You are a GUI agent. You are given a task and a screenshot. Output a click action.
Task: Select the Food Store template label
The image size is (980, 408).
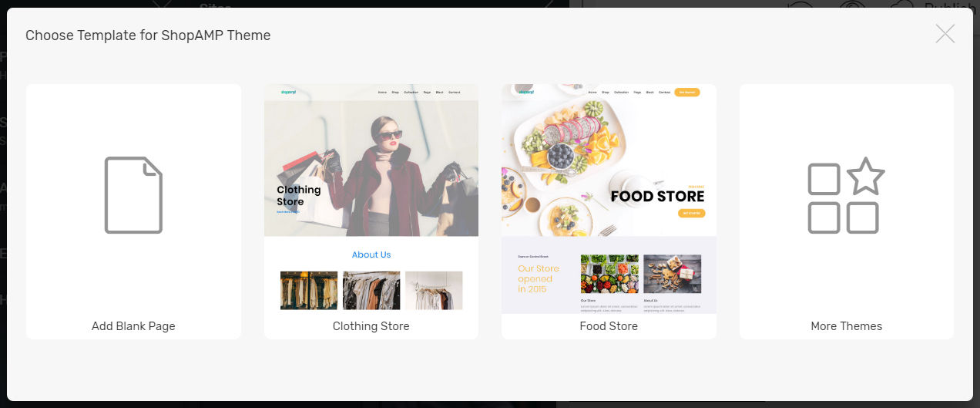coord(609,326)
